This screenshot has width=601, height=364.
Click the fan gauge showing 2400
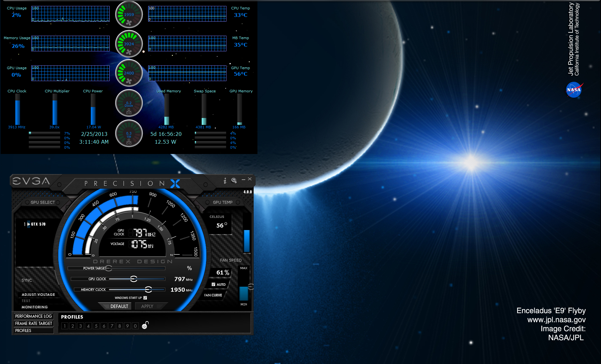click(x=129, y=73)
